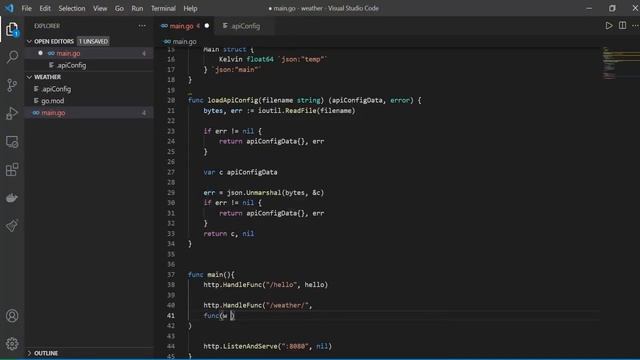Click line number 37 in gutter
Screen dimensions: 640x360
pyautogui.click(x=171, y=275)
